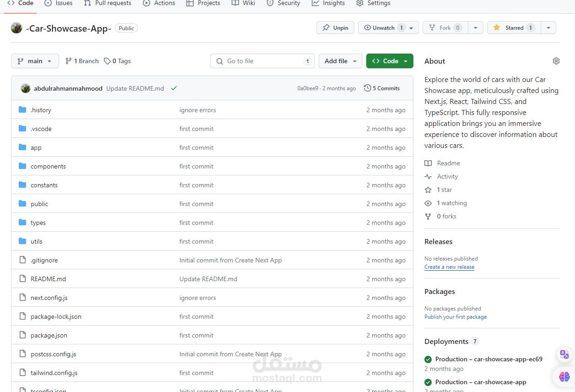
Task: Open the Update README.md commit message
Action: [135, 88]
